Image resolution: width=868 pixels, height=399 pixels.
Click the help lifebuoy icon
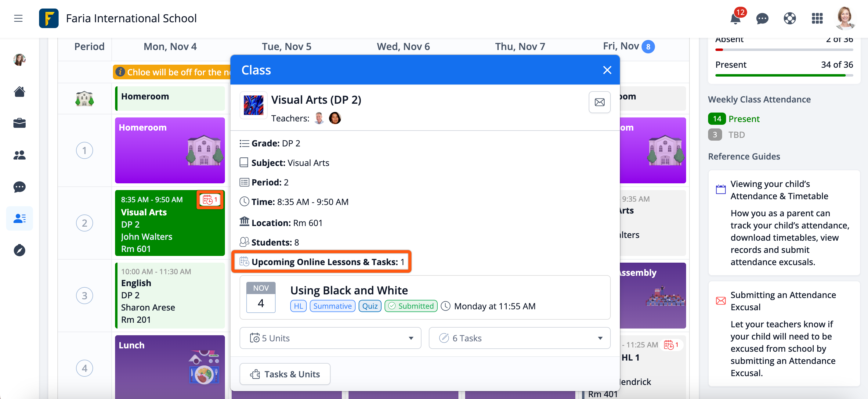point(790,19)
